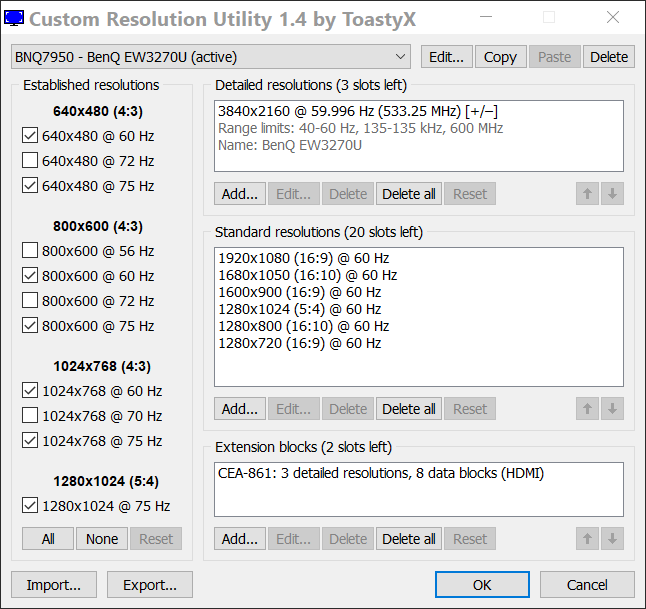Select 1280x800 (16:10) @ 60 Hz entry

[419, 326]
